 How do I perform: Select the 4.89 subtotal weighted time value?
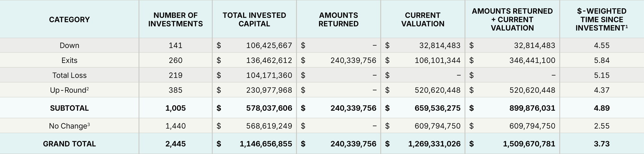click(601, 108)
